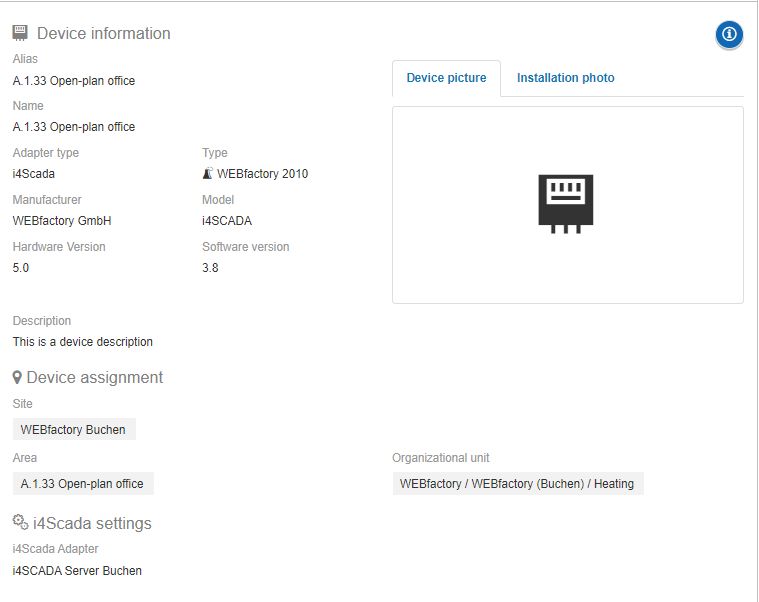Image resolution: width=759 pixels, height=602 pixels.
Task: Click the Software version value 3.8
Action: (210, 268)
